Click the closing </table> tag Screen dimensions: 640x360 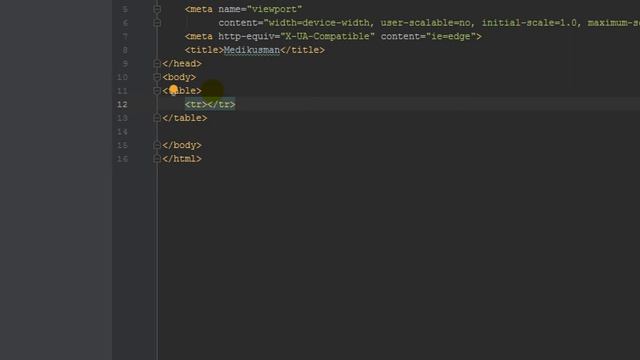(184, 118)
